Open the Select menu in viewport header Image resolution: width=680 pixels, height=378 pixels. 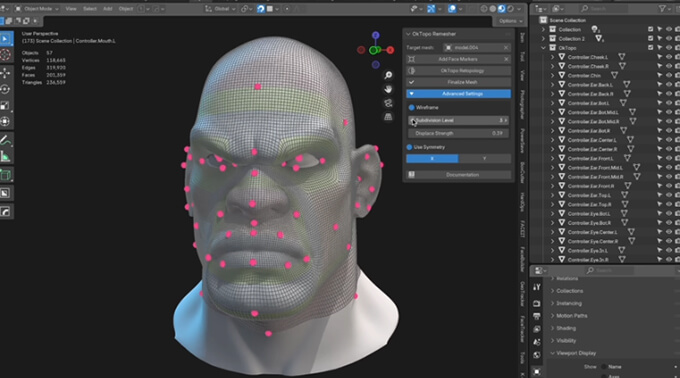(x=90, y=9)
